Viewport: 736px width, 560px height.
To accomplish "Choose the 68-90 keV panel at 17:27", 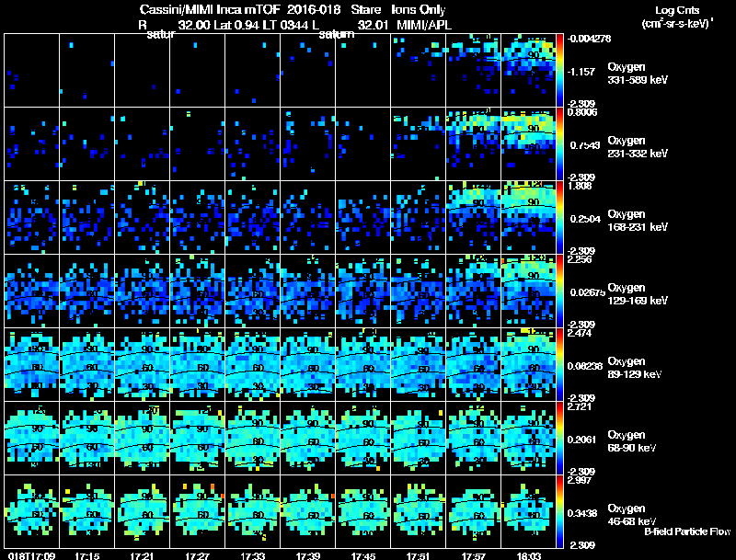I will [197, 438].
